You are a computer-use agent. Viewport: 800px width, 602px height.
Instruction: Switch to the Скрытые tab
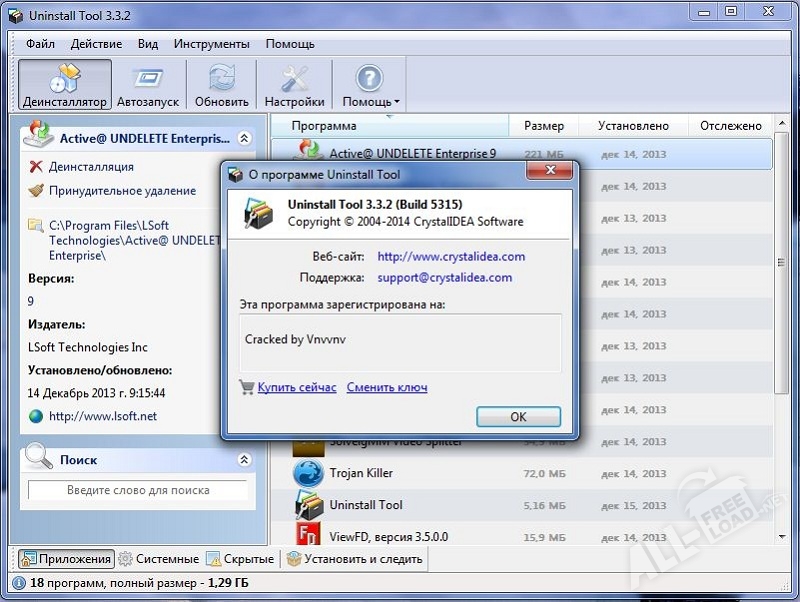coord(240,559)
